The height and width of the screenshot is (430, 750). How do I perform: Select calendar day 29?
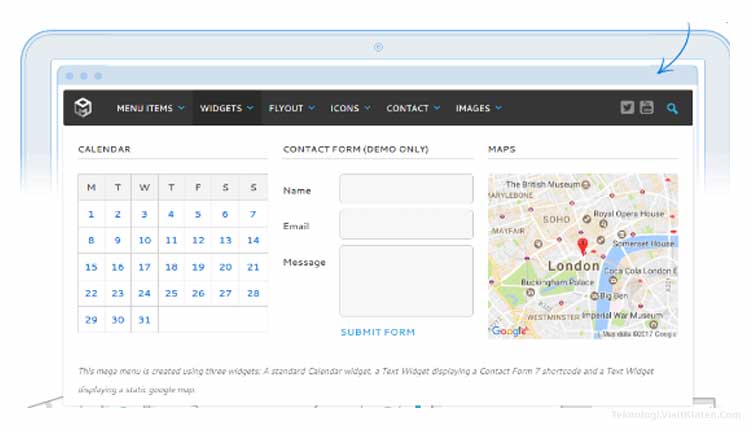coord(91,320)
